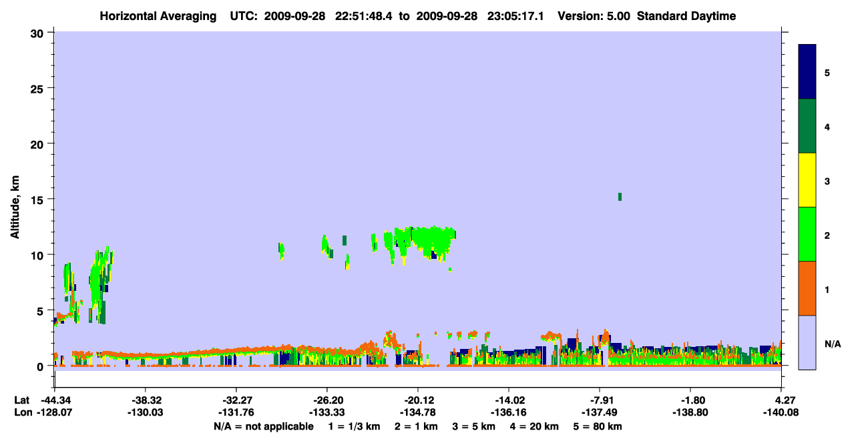The image size is (868, 445).
Task: Click the dark green colorbar segment labeled 4
Action: (x=807, y=126)
